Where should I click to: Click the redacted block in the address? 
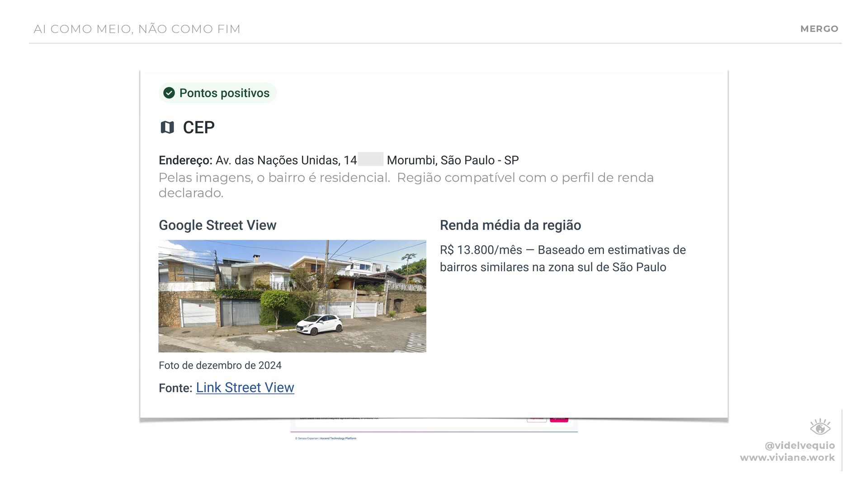(x=371, y=160)
